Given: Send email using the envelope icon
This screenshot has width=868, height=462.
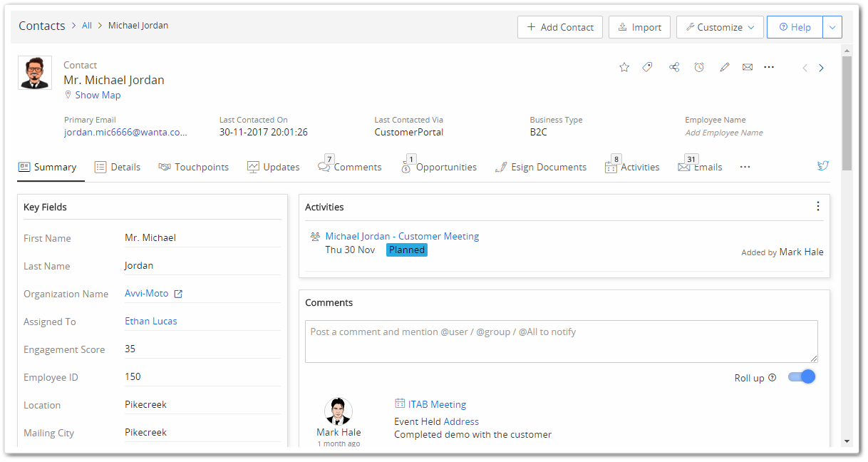Looking at the screenshot, I should pos(748,67).
